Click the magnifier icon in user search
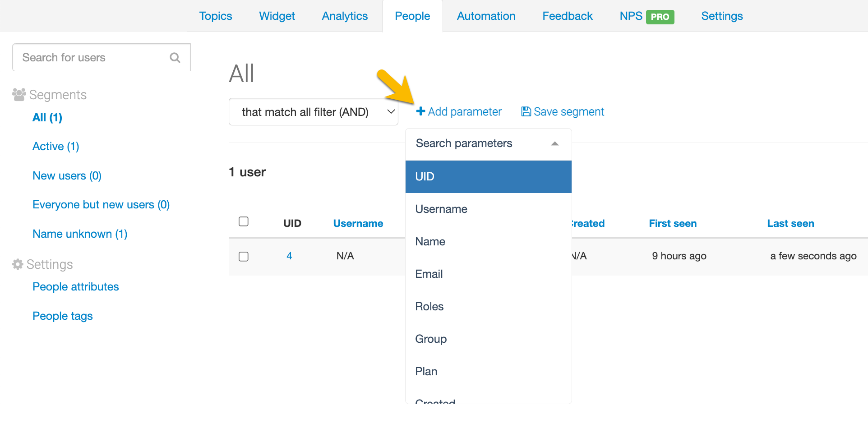Image resolution: width=868 pixels, height=424 pixels. pyautogui.click(x=175, y=58)
